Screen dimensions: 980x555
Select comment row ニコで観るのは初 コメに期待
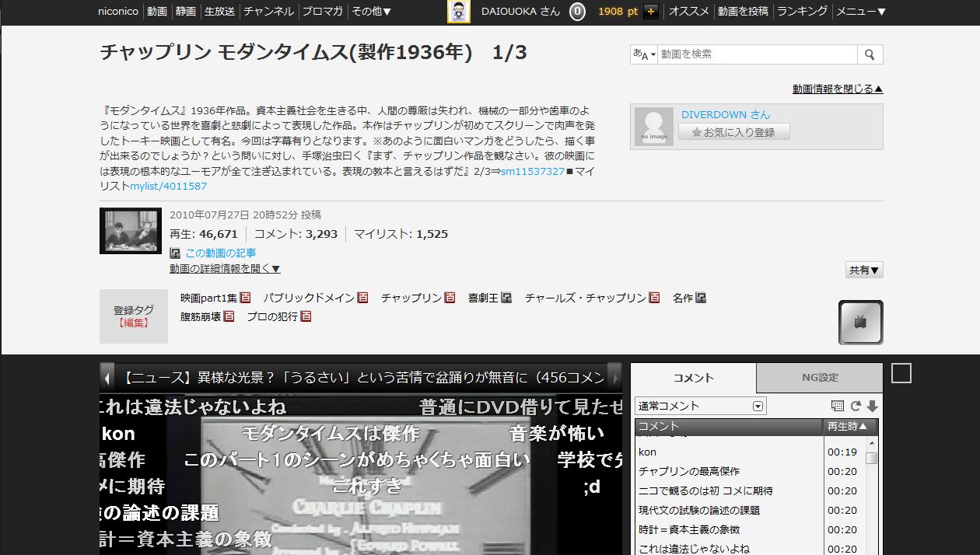tap(730, 490)
